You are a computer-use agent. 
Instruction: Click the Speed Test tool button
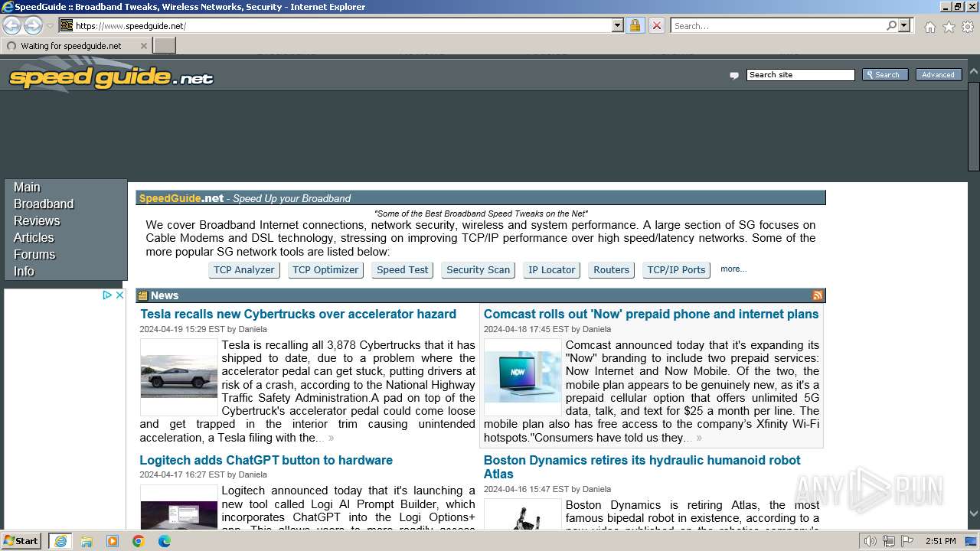click(403, 270)
